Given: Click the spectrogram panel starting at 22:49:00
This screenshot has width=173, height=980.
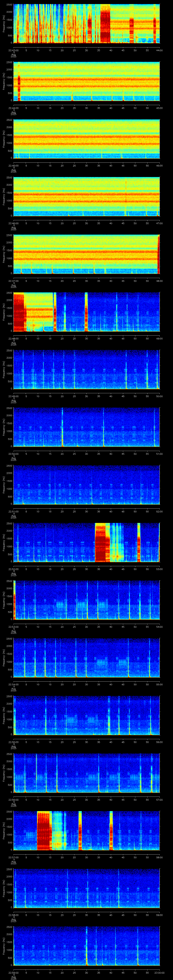Looking at the screenshot, I should pos(87,370).
